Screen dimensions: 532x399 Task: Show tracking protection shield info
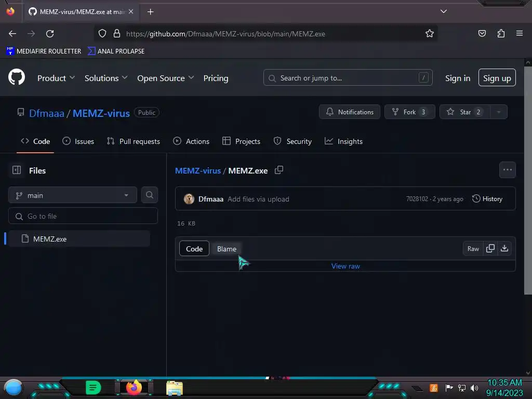[102, 34]
